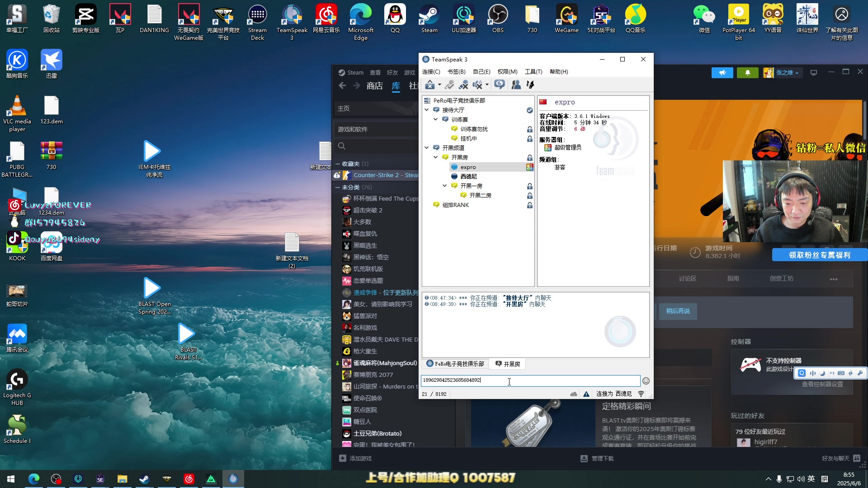The image size is (868, 488).
Task: Open Steam notifications bell
Action: pos(748,73)
